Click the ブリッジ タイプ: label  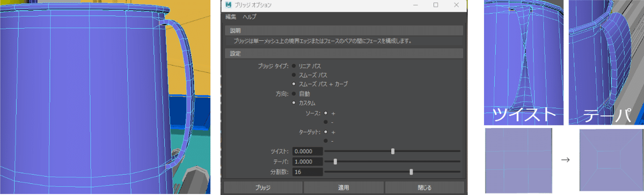pos(273,66)
